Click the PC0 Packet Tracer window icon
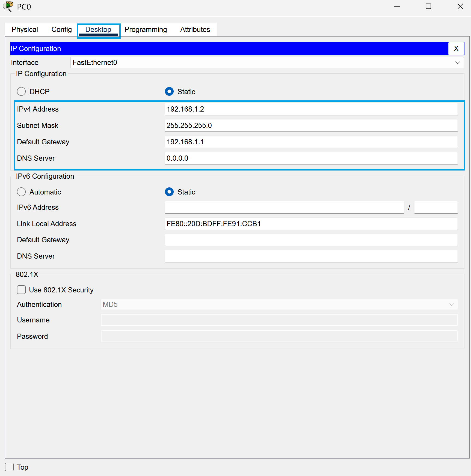 8,6
